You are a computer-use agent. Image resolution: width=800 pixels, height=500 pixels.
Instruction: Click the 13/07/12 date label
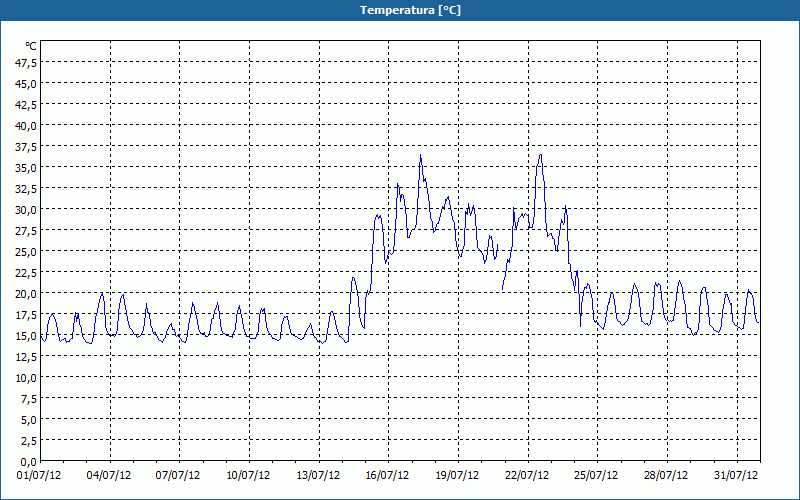[318, 476]
